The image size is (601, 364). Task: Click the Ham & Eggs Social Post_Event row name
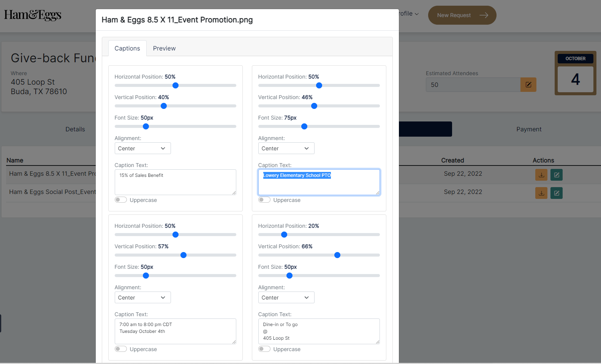coord(52,192)
